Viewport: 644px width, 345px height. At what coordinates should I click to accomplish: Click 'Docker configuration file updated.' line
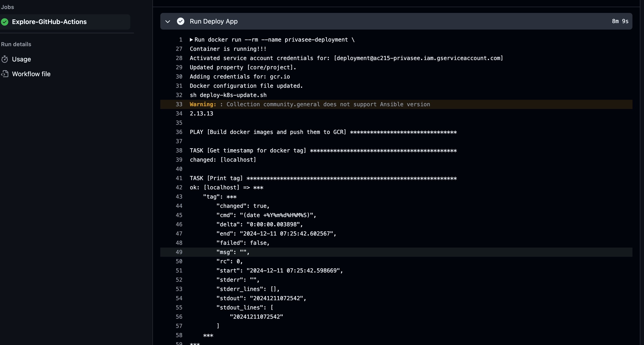246,86
